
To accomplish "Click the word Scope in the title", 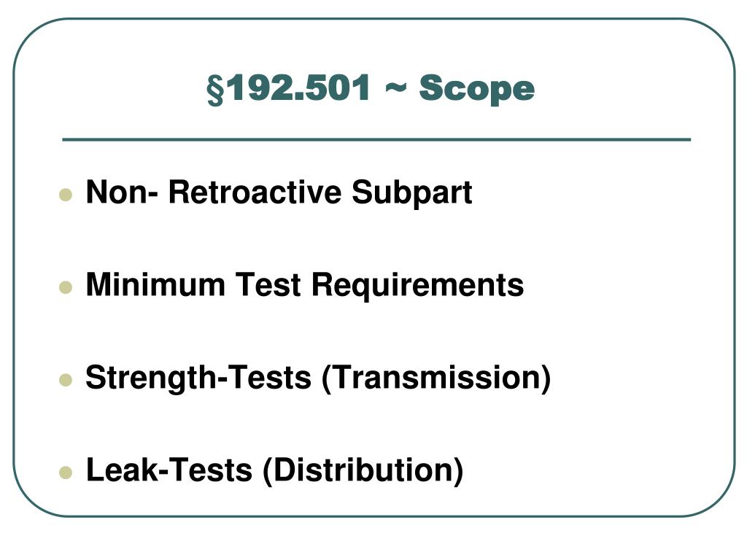I will (x=477, y=89).
